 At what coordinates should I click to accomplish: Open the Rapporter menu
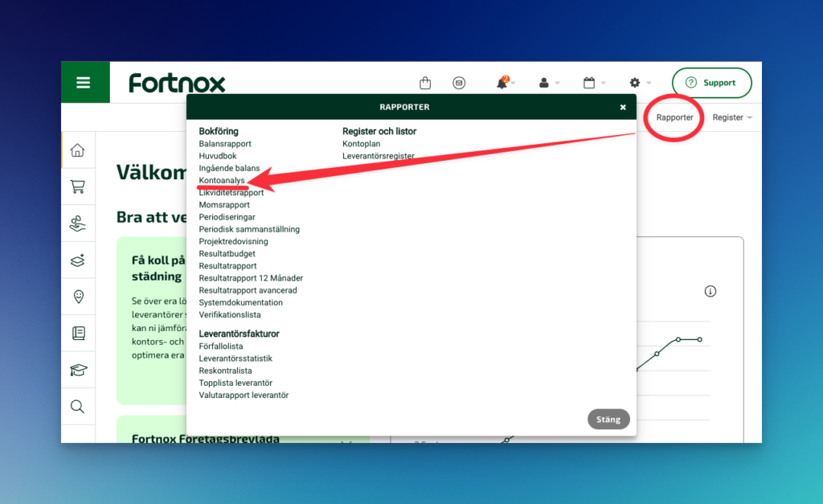click(x=674, y=117)
